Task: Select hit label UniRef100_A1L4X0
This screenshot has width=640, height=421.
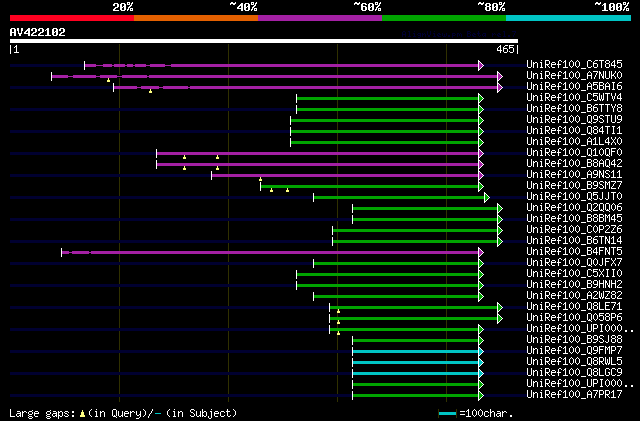Action: [x=574, y=142]
